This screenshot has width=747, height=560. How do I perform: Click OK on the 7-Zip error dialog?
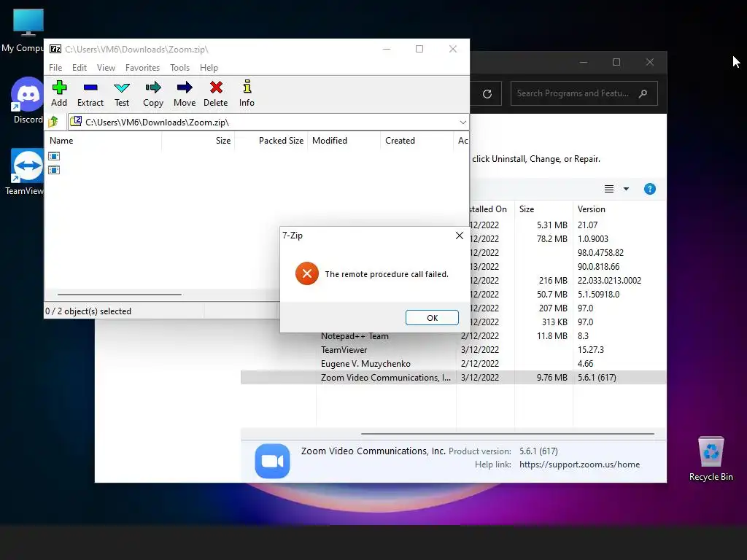point(432,318)
